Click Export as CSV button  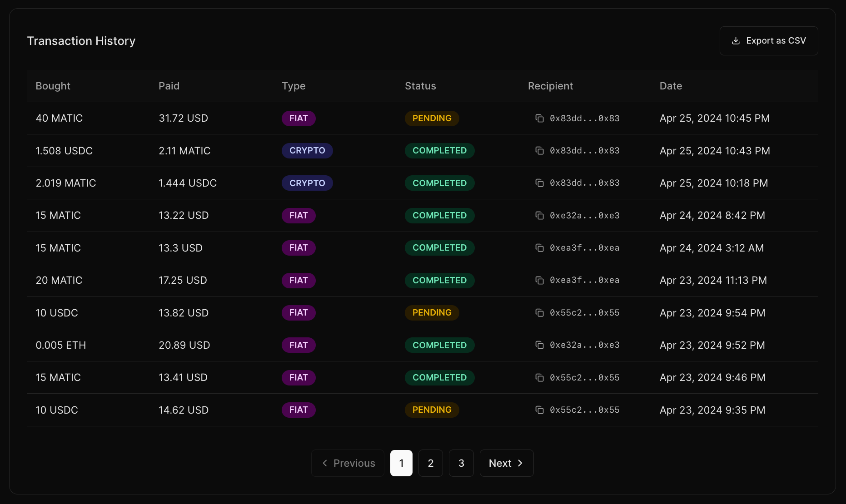tap(769, 41)
